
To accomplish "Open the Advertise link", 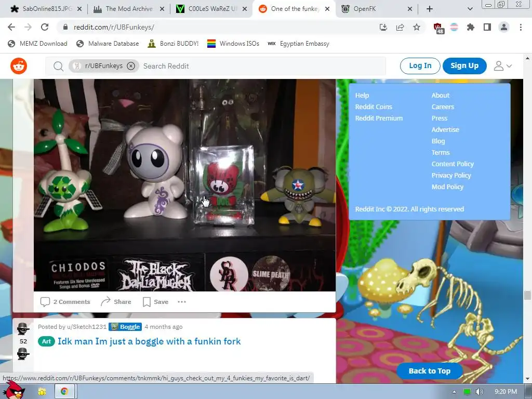I will [x=445, y=129].
